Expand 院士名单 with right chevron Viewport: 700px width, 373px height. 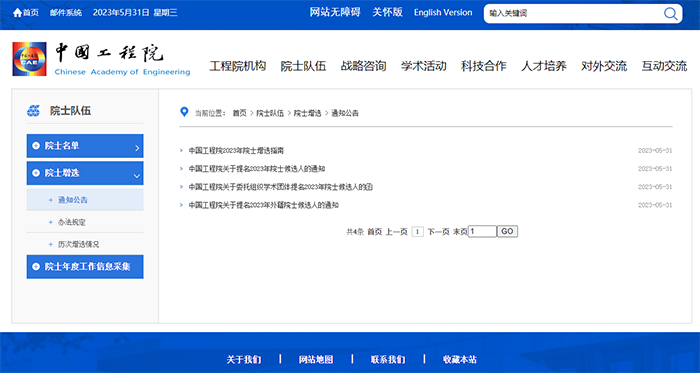(x=137, y=148)
